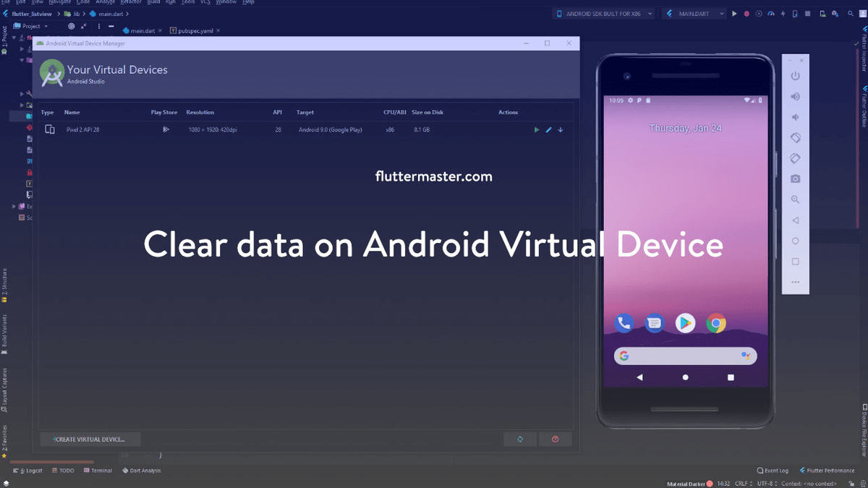
Task: Open the TODO tool window
Action: [63, 471]
